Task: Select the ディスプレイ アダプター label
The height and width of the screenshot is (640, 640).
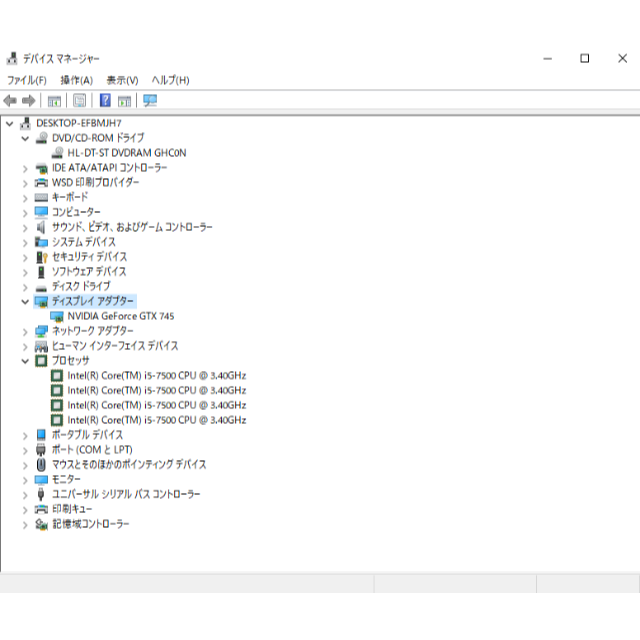Action: 93,301
